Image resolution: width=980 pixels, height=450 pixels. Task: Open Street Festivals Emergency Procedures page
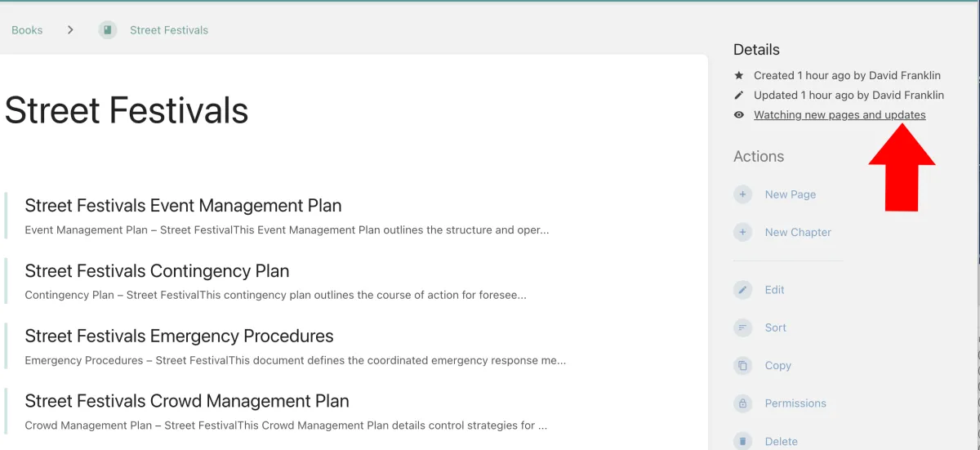[x=179, y=336]
